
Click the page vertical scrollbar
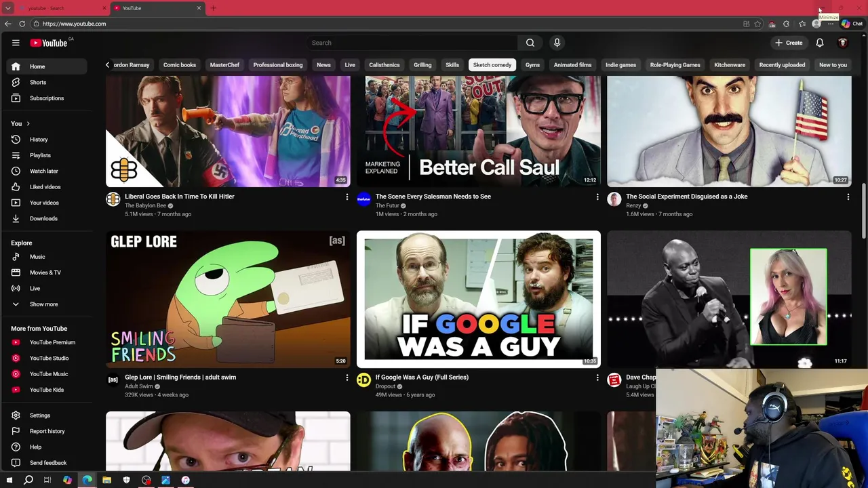click(x=863, y=210)
